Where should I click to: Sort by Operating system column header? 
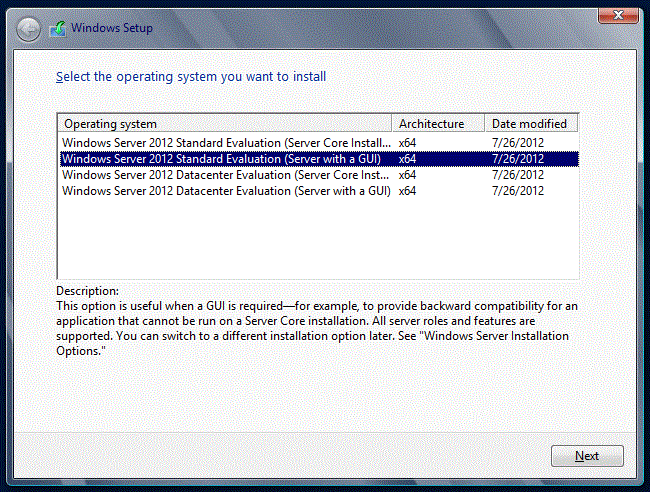225,124
